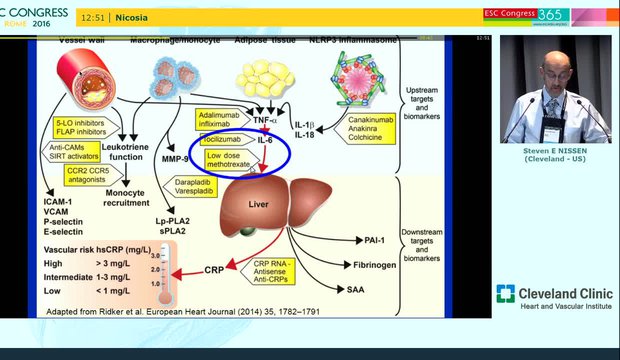Click the Liver illustration
The height and width of the screenshot is (360, 620).
(276, 206)
